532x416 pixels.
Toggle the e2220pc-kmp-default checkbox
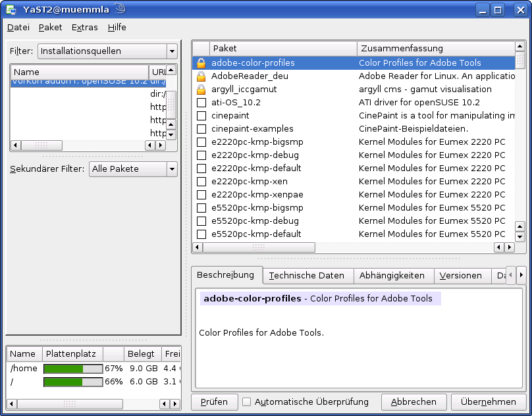201,169
